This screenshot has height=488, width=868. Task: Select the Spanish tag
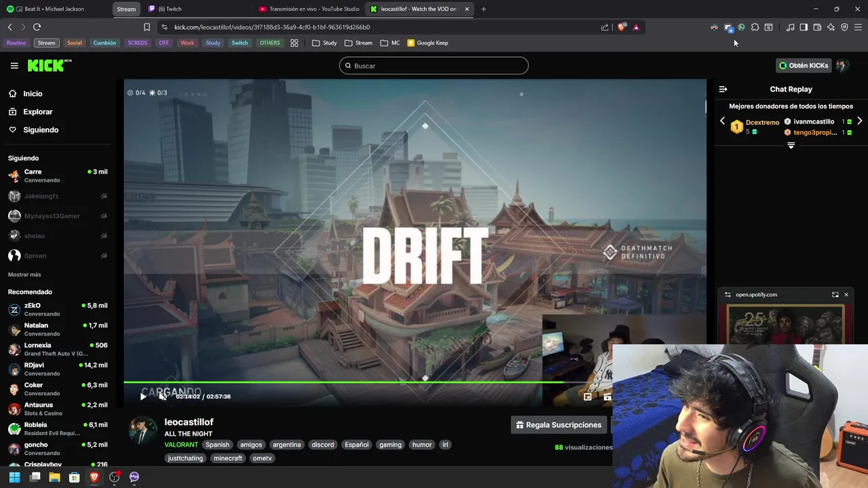pos(218,445)
